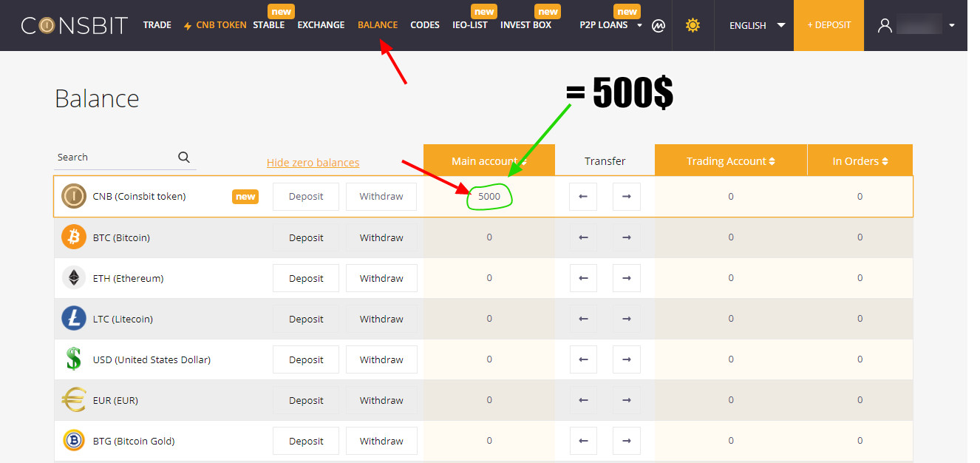Viewport: 980px width, 463px height.
Task: Click Deposit button for USD
Action: (306, 359)
